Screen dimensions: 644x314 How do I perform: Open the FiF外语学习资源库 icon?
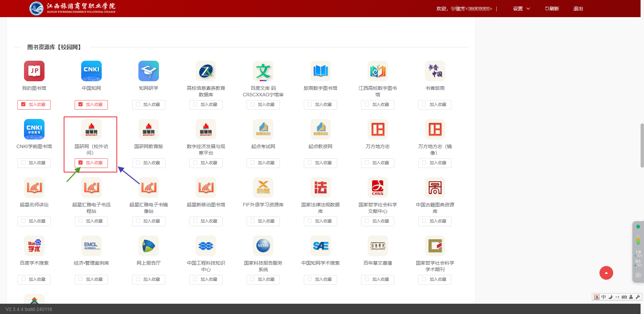pos(263,188)
